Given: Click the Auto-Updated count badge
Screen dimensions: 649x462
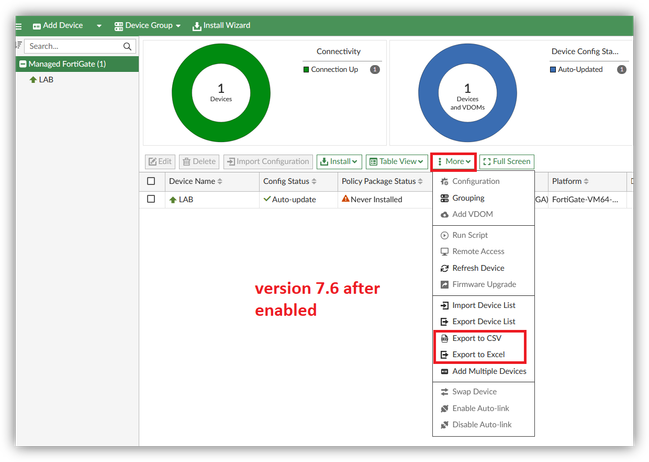Looking at the screenshot, I should (x=622, y=70).
